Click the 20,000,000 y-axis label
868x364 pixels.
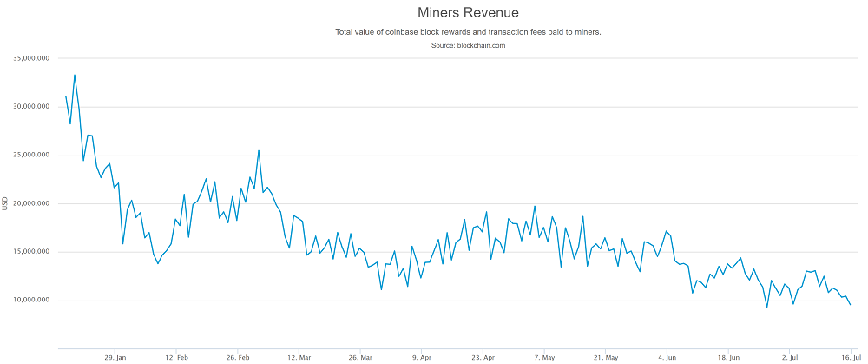click(31, 203)
